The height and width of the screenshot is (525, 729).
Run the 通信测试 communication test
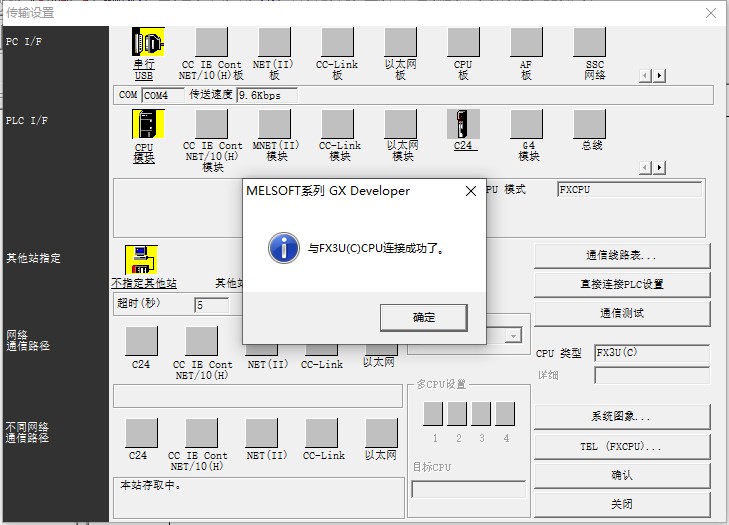622,313
